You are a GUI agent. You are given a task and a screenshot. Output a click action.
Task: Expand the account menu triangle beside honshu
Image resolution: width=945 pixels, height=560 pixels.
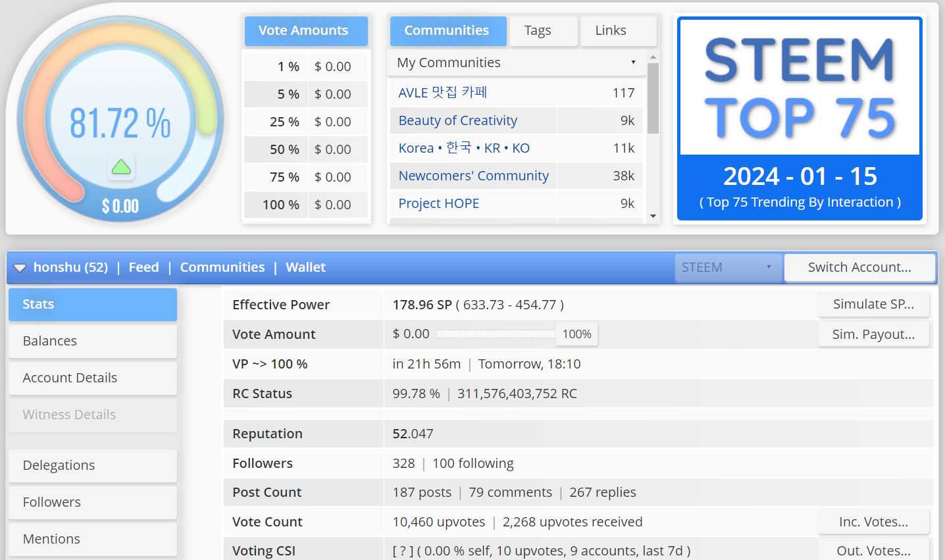coord(20,268)
